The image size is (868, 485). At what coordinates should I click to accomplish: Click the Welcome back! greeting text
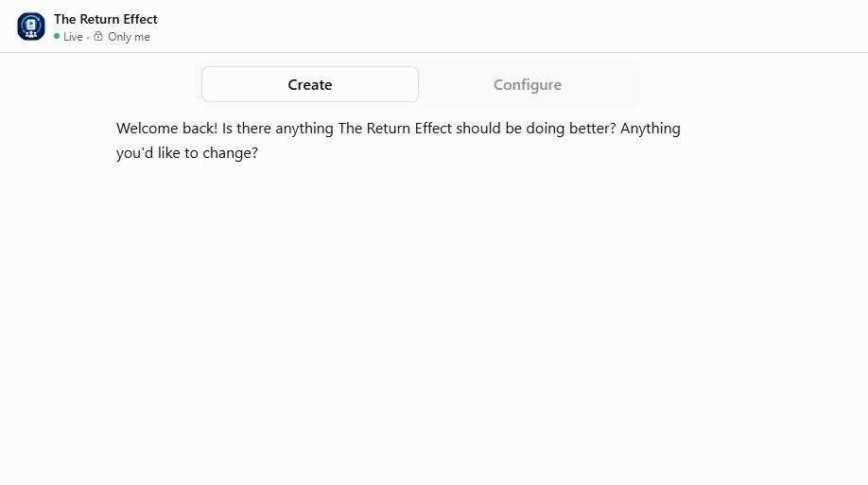point(166,129)
